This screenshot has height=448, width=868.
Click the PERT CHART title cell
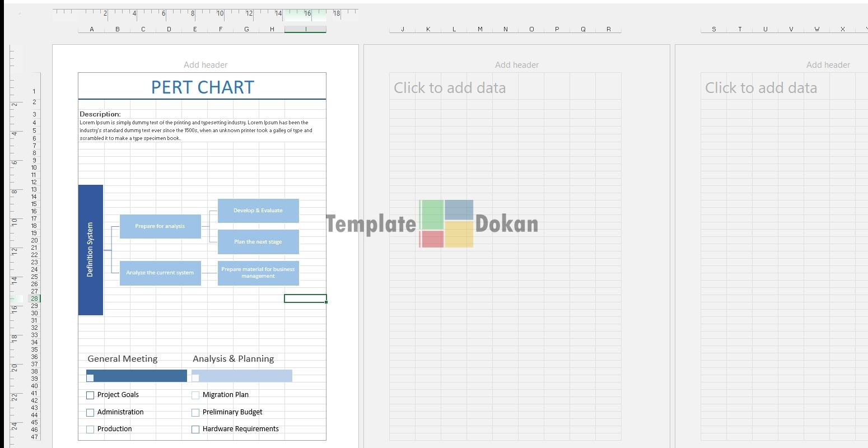202,87
